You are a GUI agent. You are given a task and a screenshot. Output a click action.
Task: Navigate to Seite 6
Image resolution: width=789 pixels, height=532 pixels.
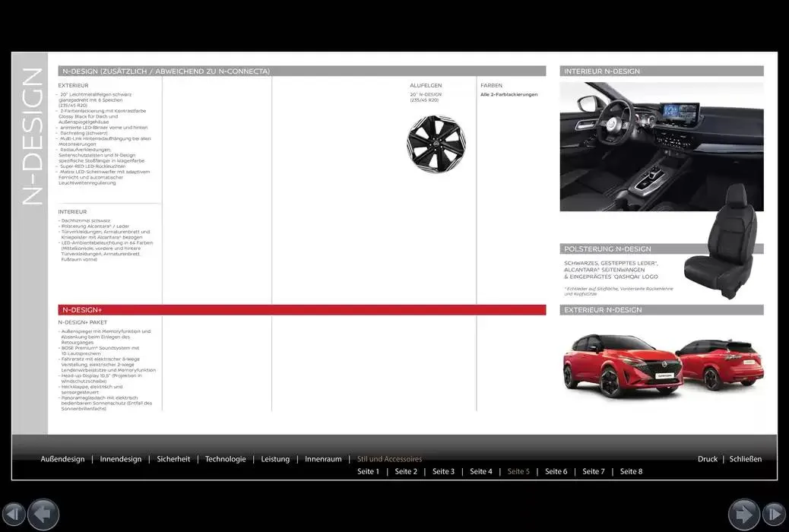click(556, 472)
